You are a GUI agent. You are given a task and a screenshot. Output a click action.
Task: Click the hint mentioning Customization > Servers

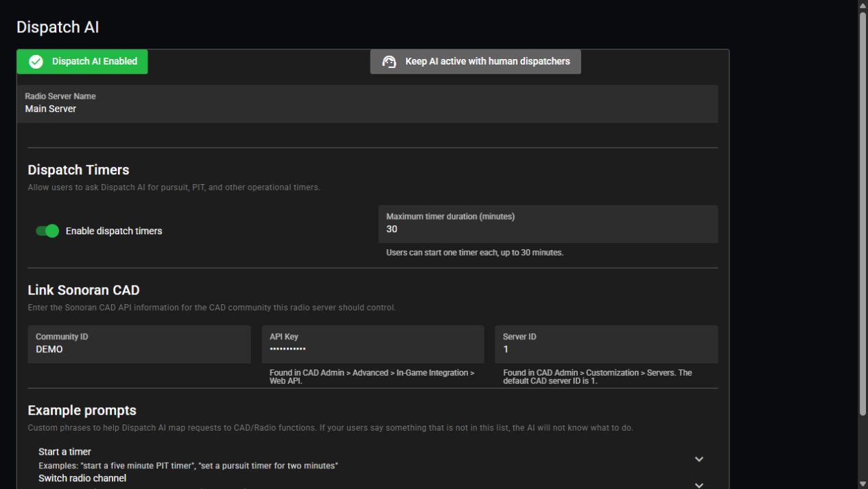tap(598, 376)
